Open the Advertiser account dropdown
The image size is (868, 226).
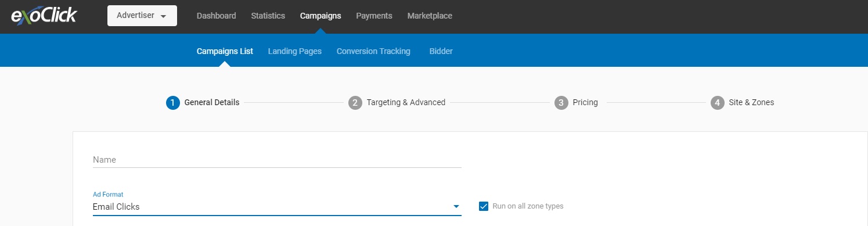(142, 16)
